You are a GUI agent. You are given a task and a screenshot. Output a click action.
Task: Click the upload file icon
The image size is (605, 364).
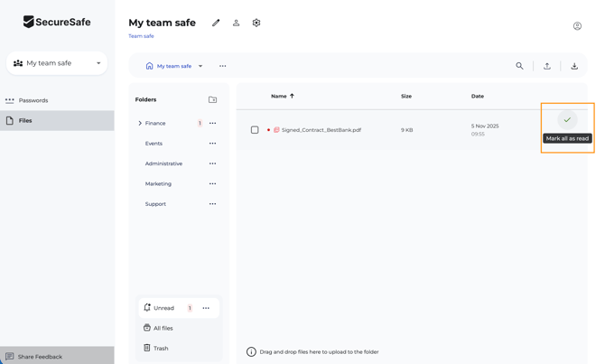point(547,66)
